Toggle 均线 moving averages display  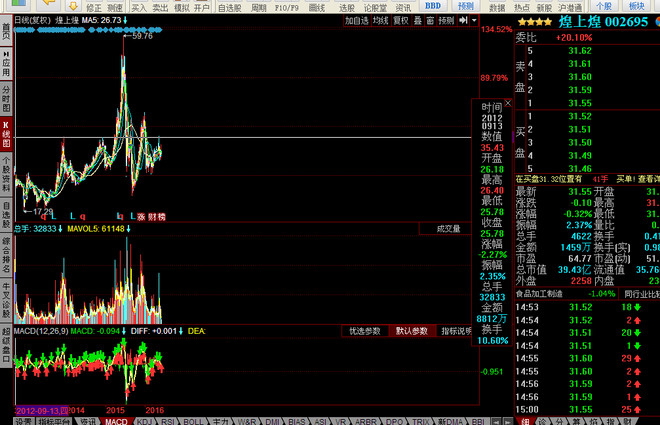click(381, 20)
